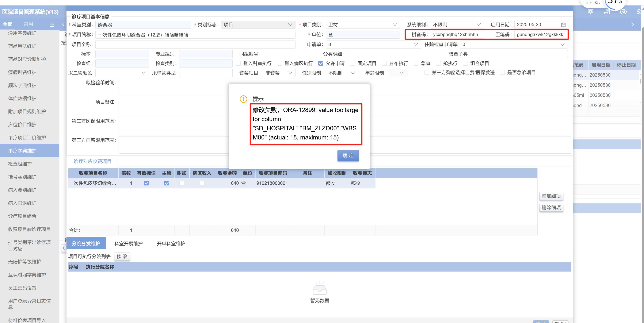Open the 性别限制 dropdown
Viewport: 644px width, 323px height.
[x=342, y=73]
